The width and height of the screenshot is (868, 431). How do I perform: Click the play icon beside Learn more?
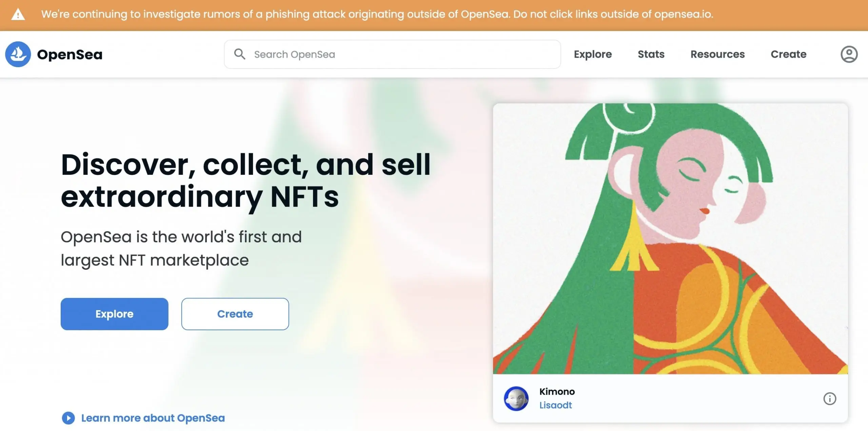point(68,418)
